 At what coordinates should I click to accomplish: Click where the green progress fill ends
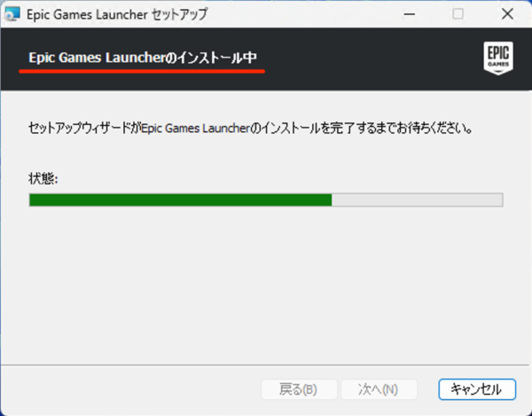(332, 200)
